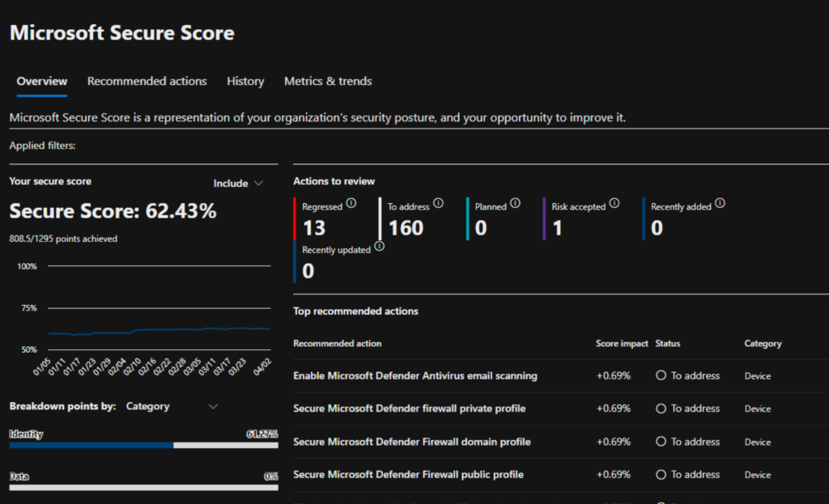Click the Planned info icon
The image size is (829, 504).
[516, 203]
